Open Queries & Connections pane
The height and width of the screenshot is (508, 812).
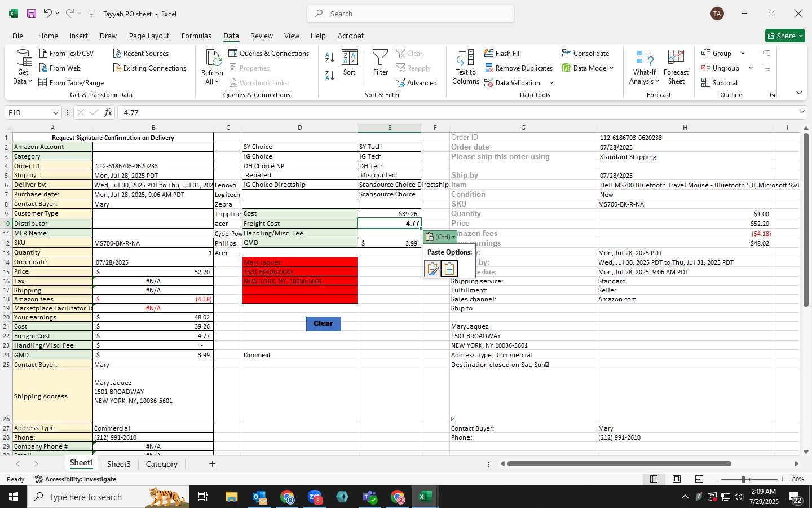tap(268, 53)
